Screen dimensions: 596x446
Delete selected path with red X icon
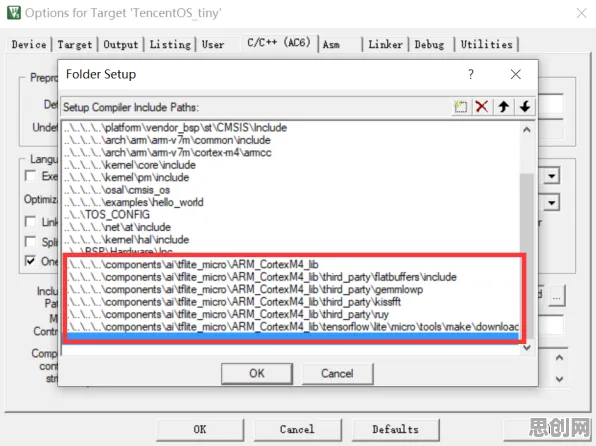click(482, 107)
